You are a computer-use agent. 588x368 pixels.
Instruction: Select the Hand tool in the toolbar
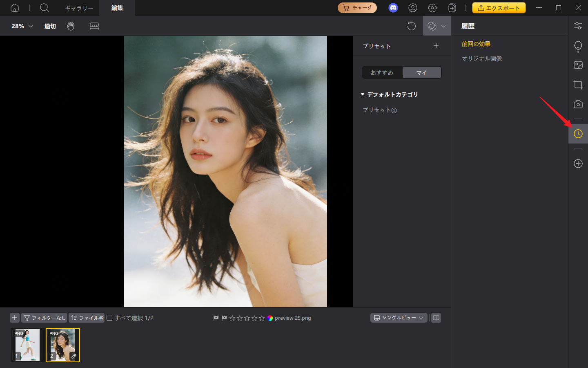coord(71,26)
